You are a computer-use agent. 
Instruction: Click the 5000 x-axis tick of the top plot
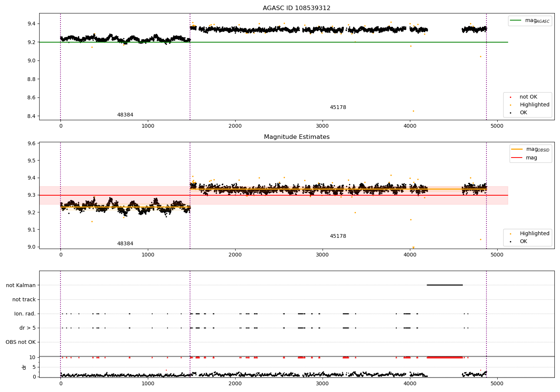[497, 126]
